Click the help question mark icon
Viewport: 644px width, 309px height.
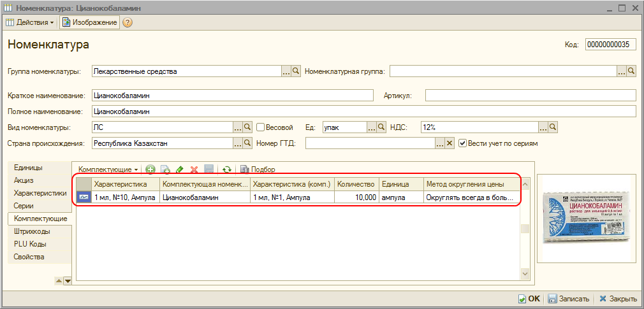[128, 22]
